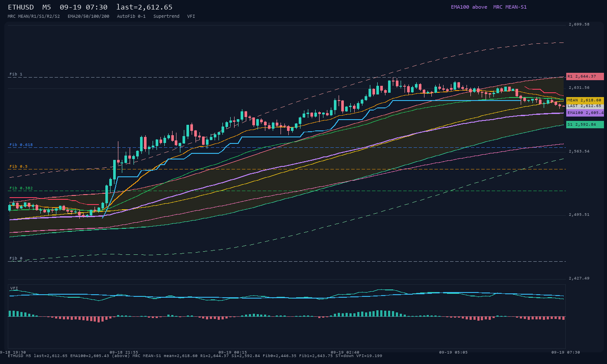This screenshot has height=364, width=607.
Task: Select the Fib 0.5 level label
Action: pos(19,166)
